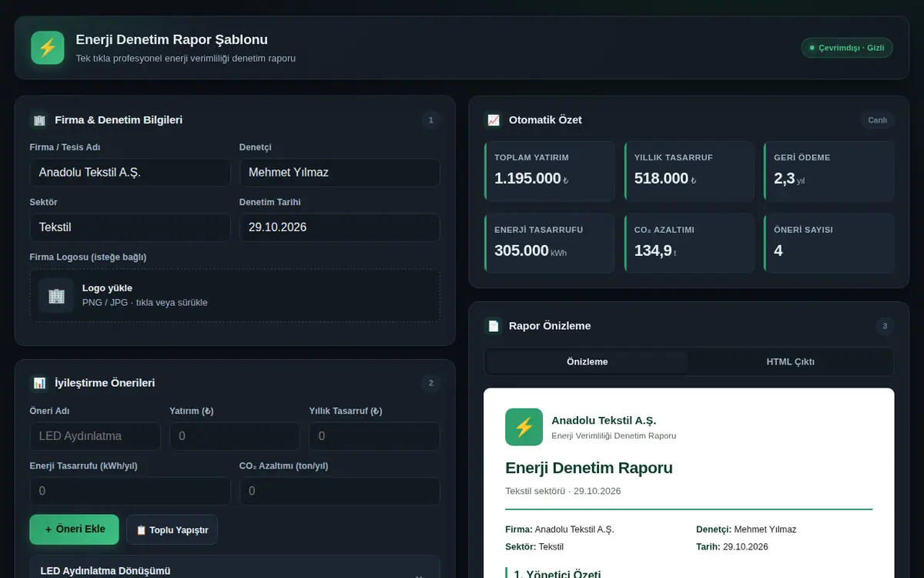Click the Yatırım (₺) input
This screenshot has width=924, height=578.
[235, 436]
